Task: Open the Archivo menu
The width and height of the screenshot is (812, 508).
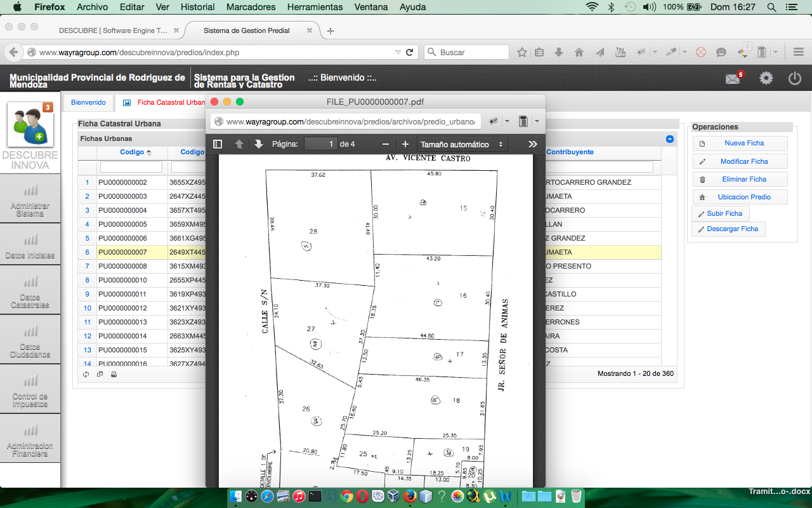Action: click(92, 7)
